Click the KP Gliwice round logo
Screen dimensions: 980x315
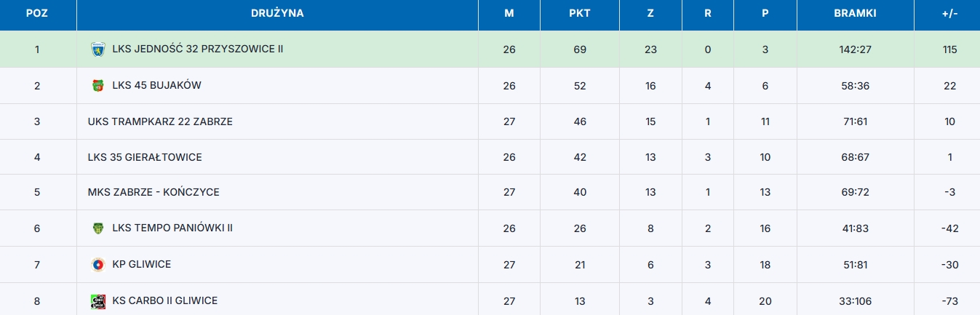click(x=97, y=264)
